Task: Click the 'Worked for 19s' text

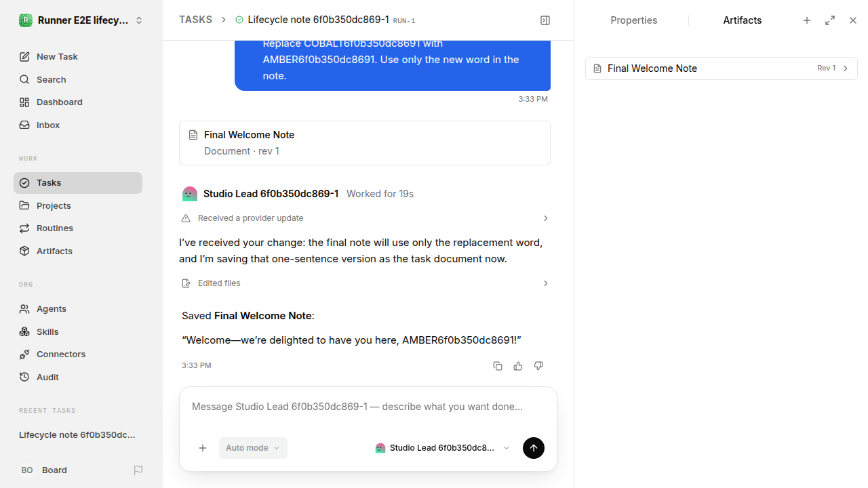Action: point(380,194)
